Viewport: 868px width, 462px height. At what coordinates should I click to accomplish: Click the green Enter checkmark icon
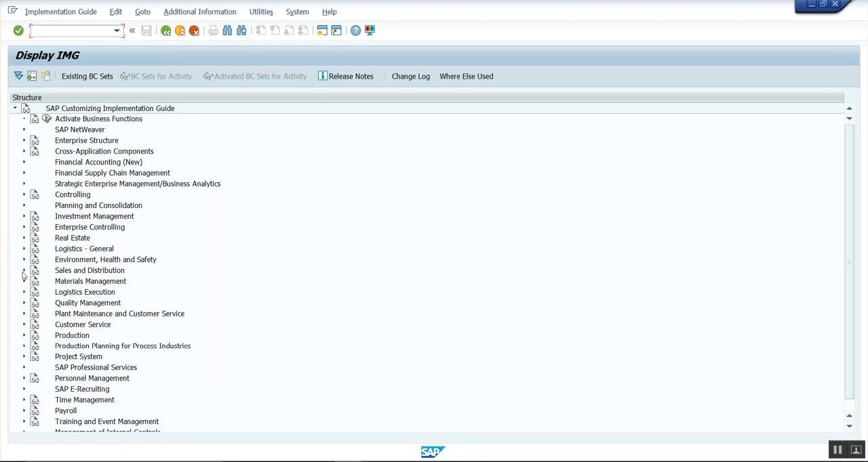[18, 30]
